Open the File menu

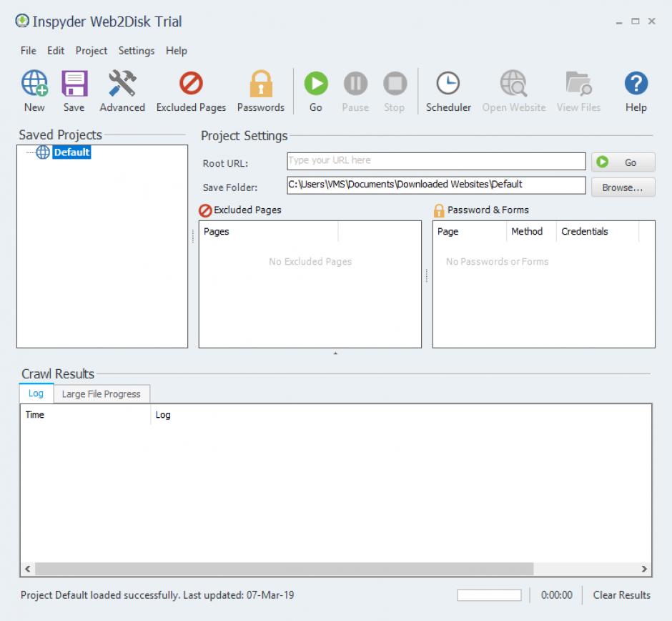[x=29, y=51]
